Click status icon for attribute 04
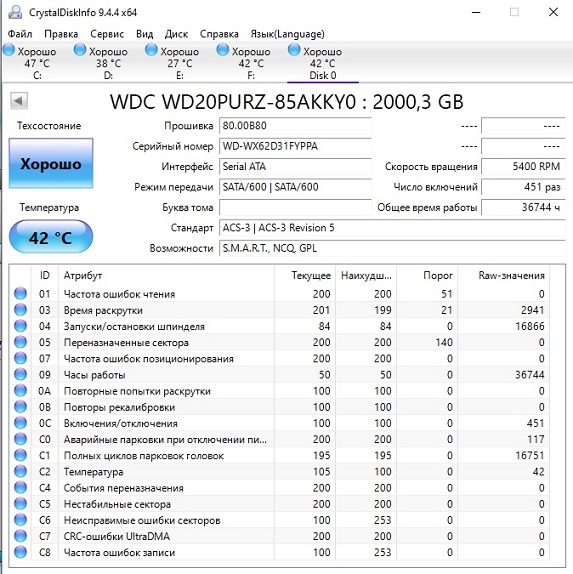573x574 pixels. (21, 326)
